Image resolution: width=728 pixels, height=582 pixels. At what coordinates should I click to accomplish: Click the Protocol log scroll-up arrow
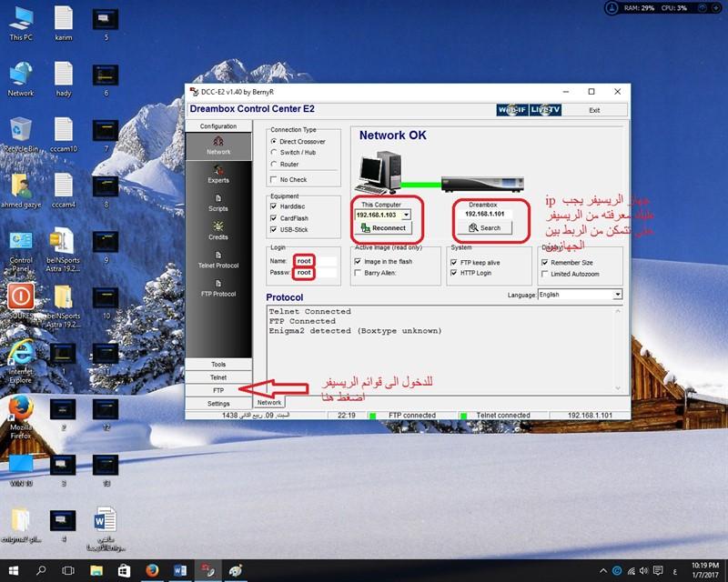coord(618,311)
